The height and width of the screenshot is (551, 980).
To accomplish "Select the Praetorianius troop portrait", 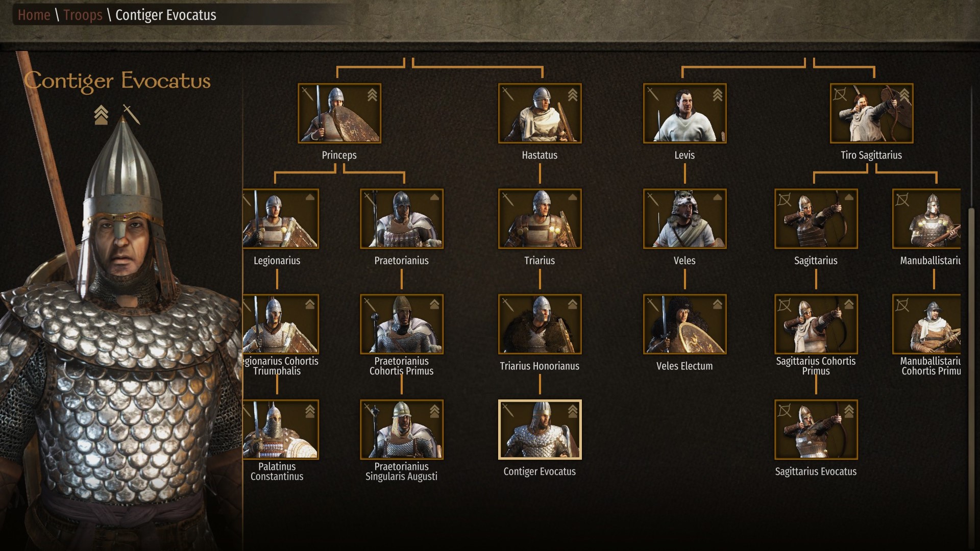I will coord(402,219).
